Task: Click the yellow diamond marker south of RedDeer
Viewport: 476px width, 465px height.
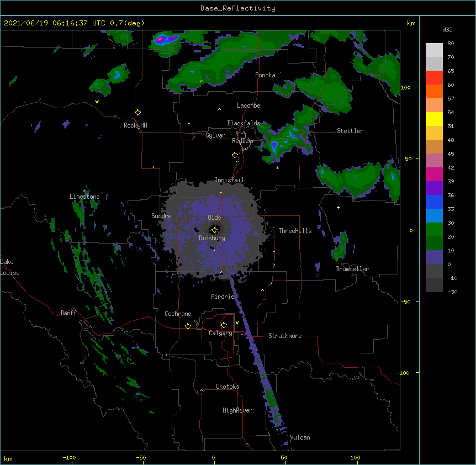Action: (x=235, y=155)
